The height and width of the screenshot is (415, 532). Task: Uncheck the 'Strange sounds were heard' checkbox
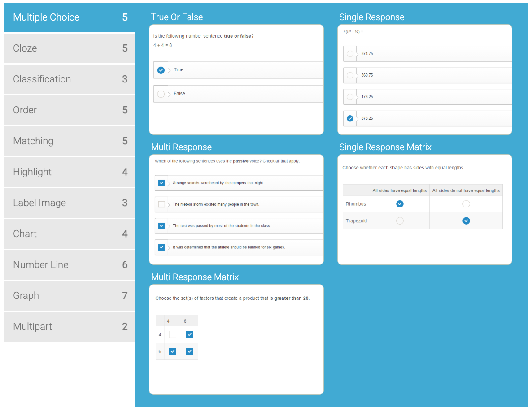(x=161, y=183)
